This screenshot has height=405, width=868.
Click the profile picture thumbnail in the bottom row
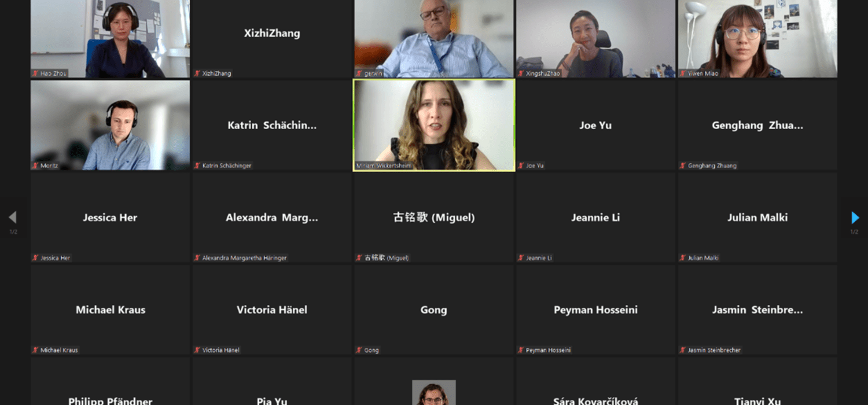point(434,392)
